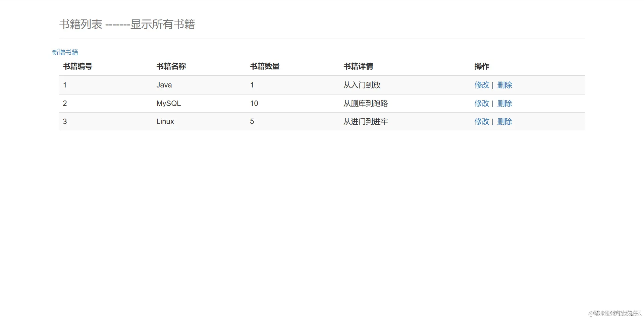Select quantity 1 in Java row

252,85
